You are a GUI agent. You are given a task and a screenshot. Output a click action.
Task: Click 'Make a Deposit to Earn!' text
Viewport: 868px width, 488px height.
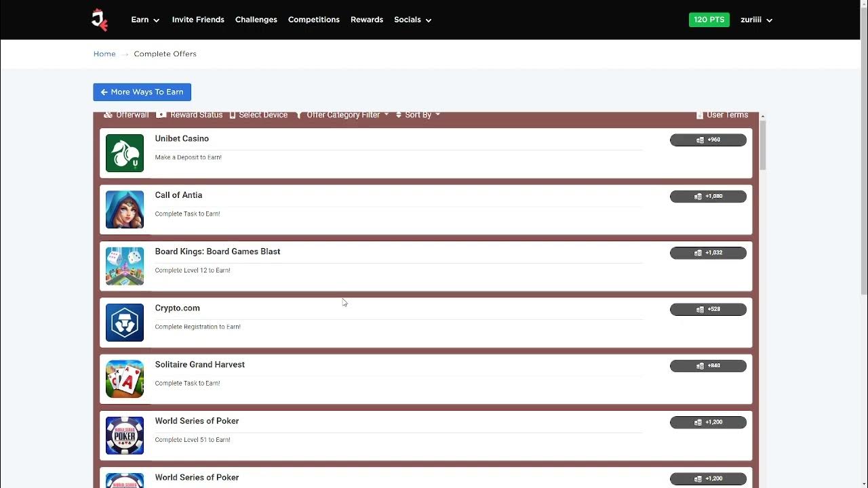point(188,157)
